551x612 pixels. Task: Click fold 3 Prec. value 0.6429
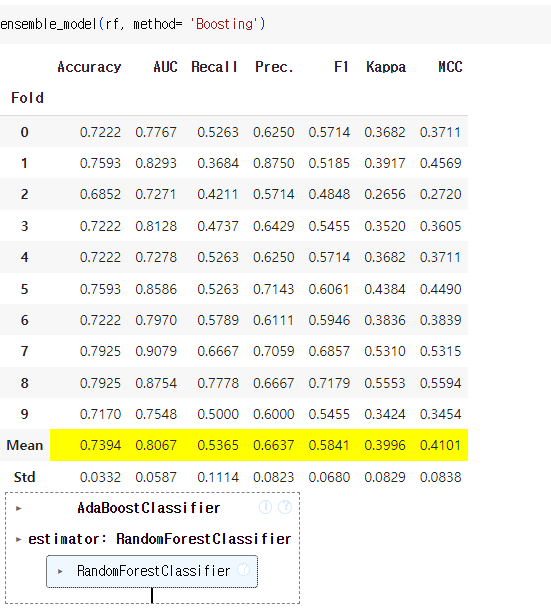coord(274,226)
